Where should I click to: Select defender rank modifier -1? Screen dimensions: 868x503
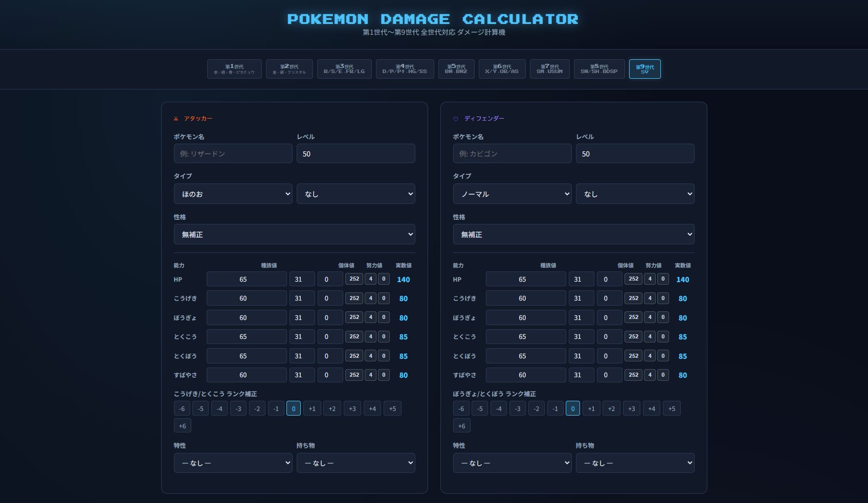pos(555,408)
